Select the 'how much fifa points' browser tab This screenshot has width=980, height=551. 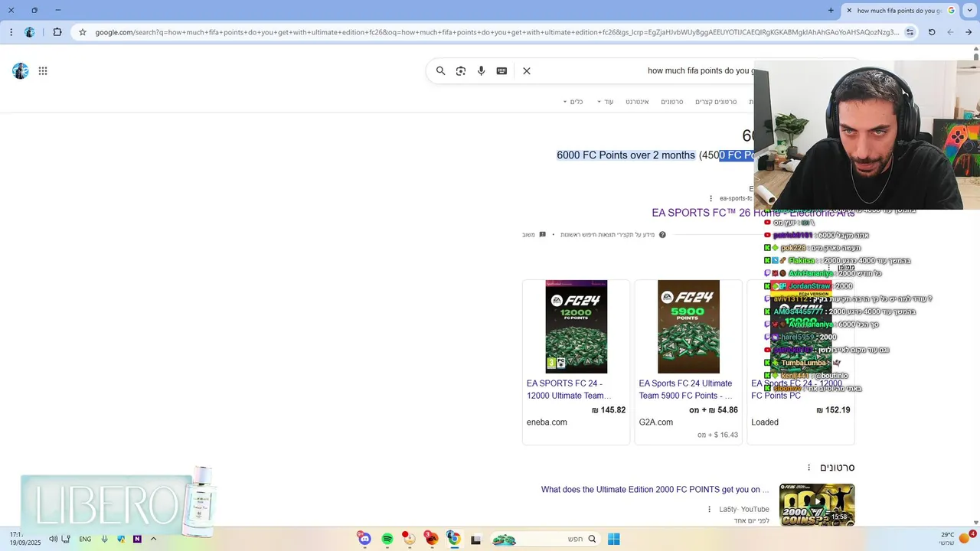coord(900,10)
